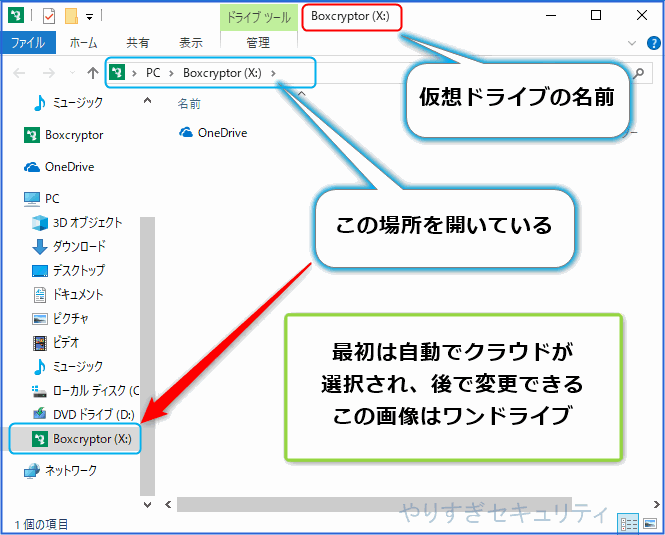Viewport: 665px width, 535px height.
Task: Open the recent locations dropdown arrow
Action: coord(72,73)
